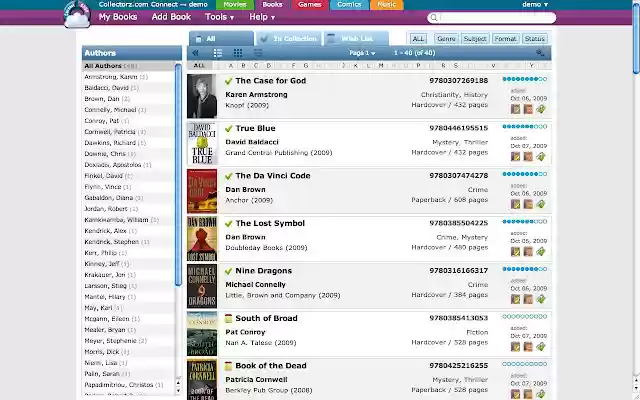Open the Movies tab
Screen dimensions: 640x400
pos(235,4)
